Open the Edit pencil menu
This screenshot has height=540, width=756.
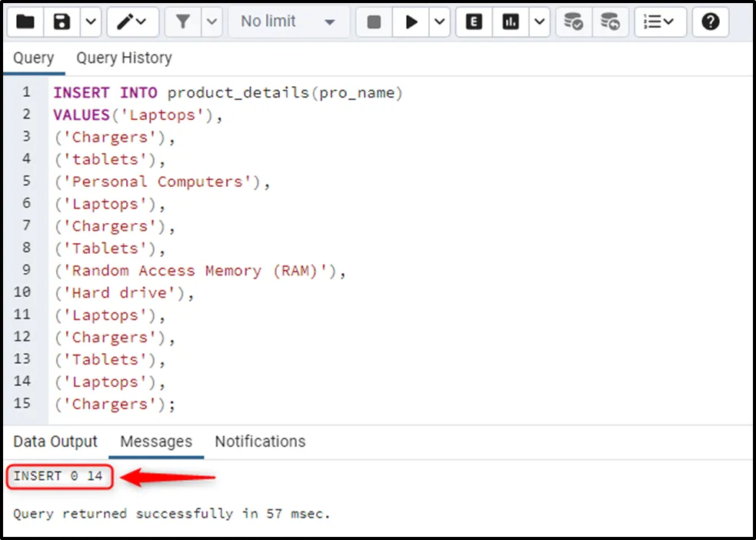coord(132,22)
